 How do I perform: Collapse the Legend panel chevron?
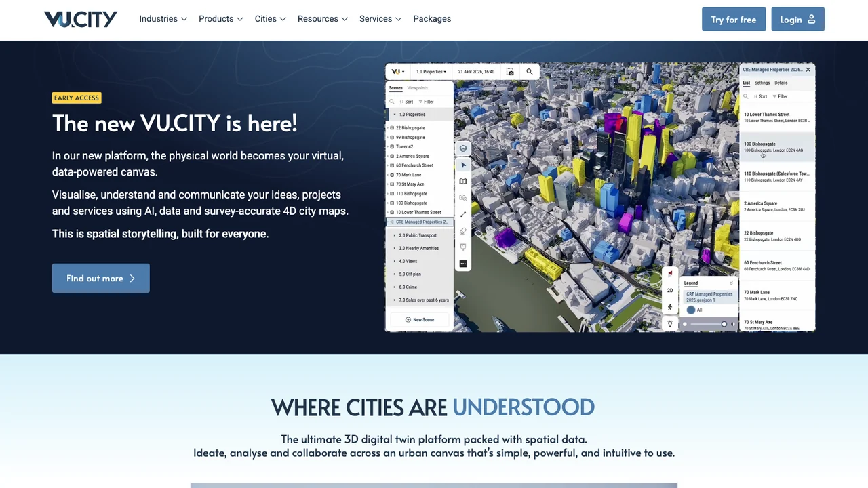coord(731,283)
